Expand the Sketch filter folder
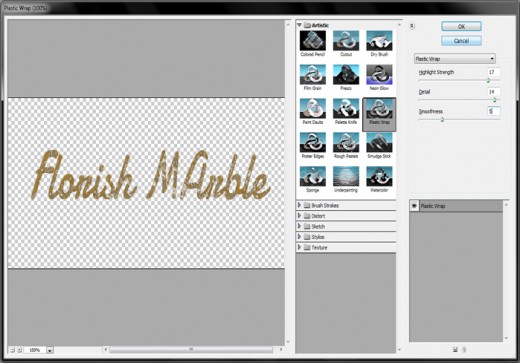Viewport: 520px width, 363px height. click(x=299, y=226)
